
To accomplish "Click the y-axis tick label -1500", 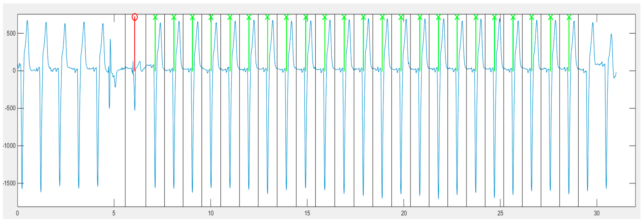I will point(9,183).
